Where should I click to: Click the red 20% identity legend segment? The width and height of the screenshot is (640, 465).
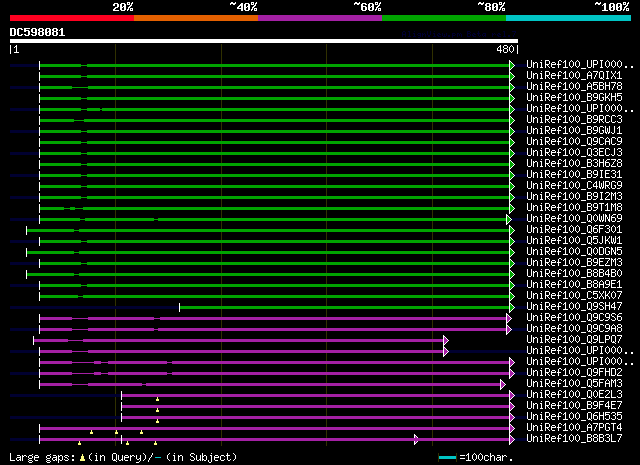tap(72, 18)
